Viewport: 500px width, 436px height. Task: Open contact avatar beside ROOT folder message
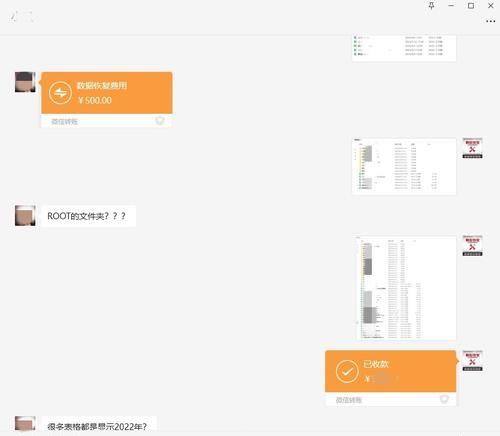point(25,216)
